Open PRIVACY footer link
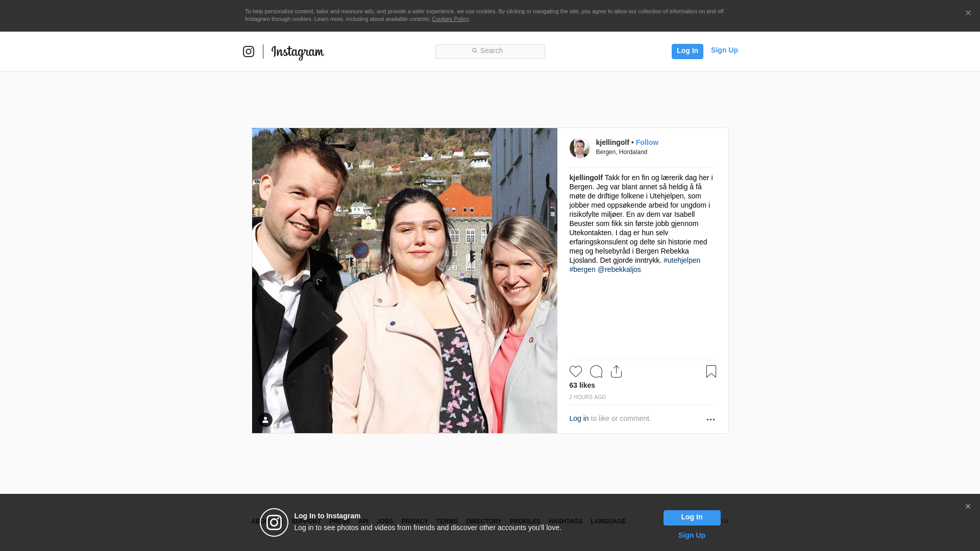 (x=414, y=521)
